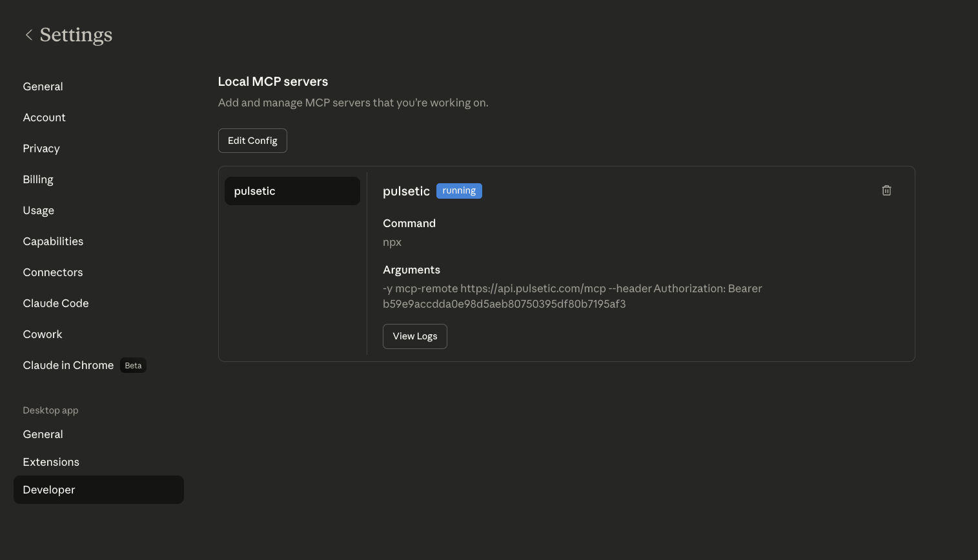Click the Arguments label

click(411, 270)
